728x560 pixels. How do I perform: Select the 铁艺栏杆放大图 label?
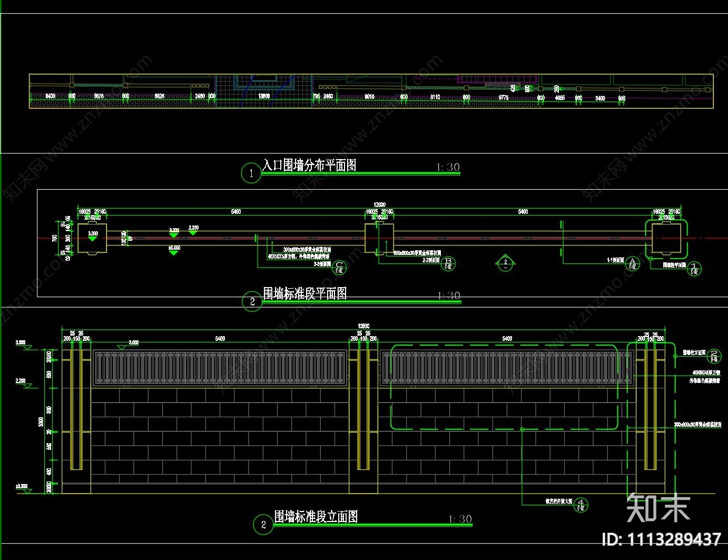pyautogui.click(x=558, y=502)
